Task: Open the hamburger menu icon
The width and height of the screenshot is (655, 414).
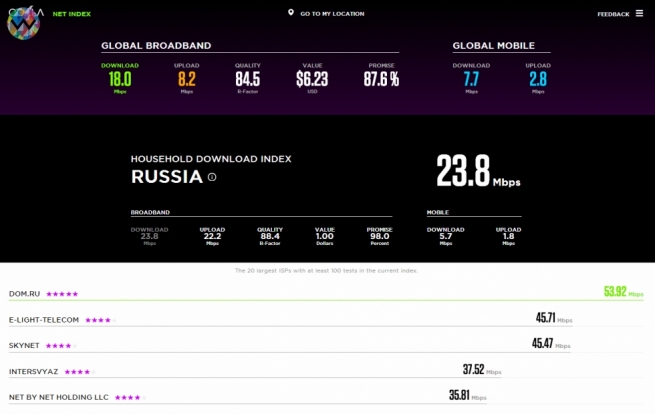Action: pos(639,13)
